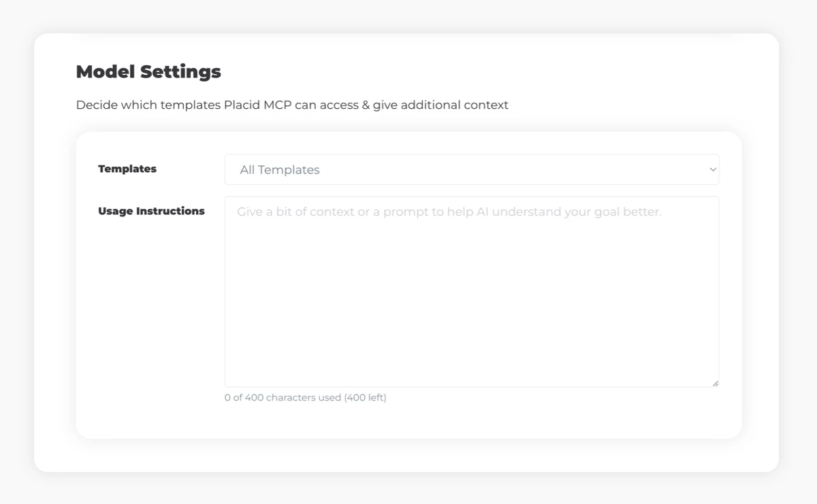This screenshot has height=504, width=817.
Task: Click the Model Settings heading
Action: coord(148,71)
